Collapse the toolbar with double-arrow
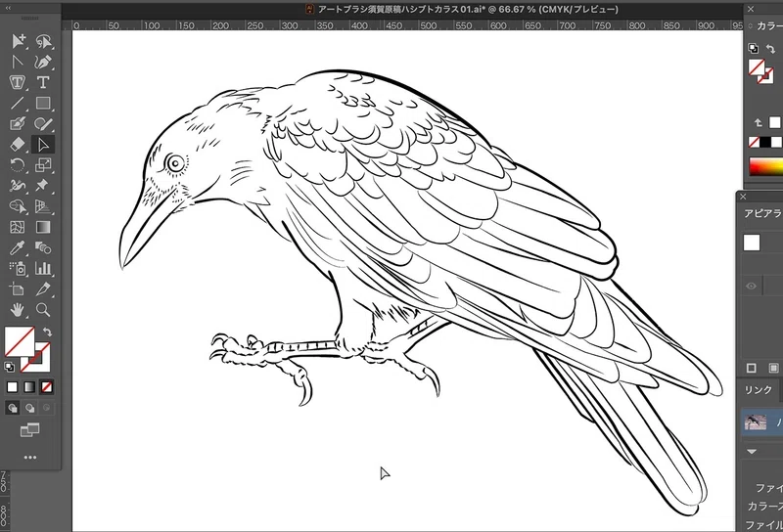Screen dimensions: 783x532 pos(8,8)
